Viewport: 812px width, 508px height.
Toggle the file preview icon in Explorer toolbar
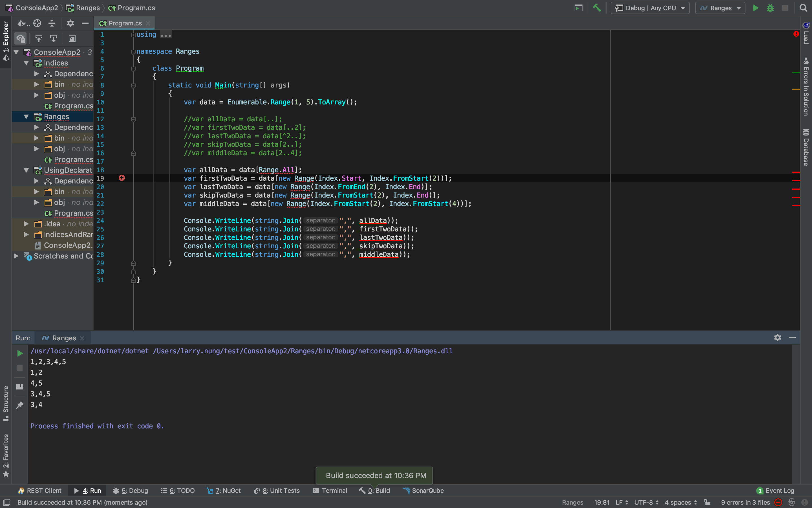pos(72,39)
